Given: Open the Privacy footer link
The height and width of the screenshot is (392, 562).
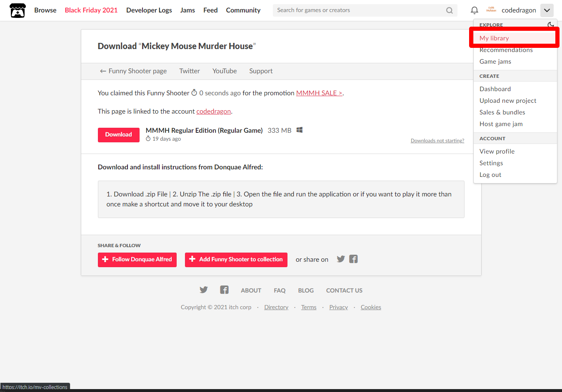Looking at the screenshot, I should pyautogui.click(x=338, y=308).
